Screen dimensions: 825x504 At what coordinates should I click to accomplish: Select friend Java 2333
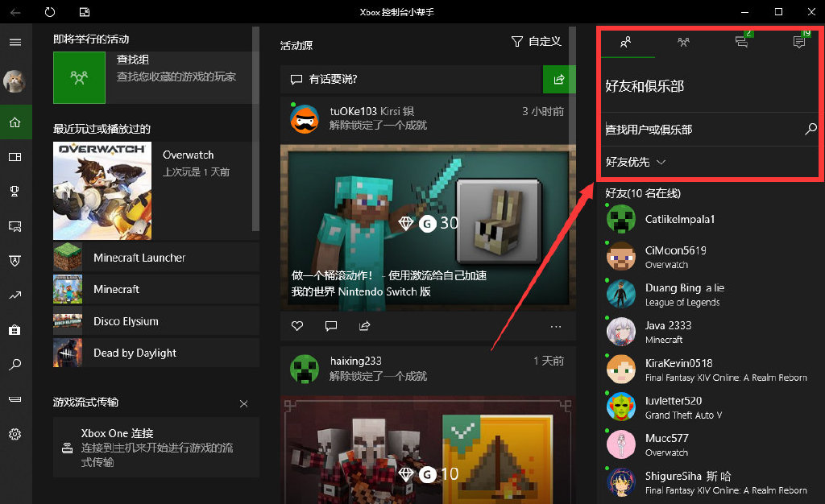pyautogui.click(x=707, y=333)
